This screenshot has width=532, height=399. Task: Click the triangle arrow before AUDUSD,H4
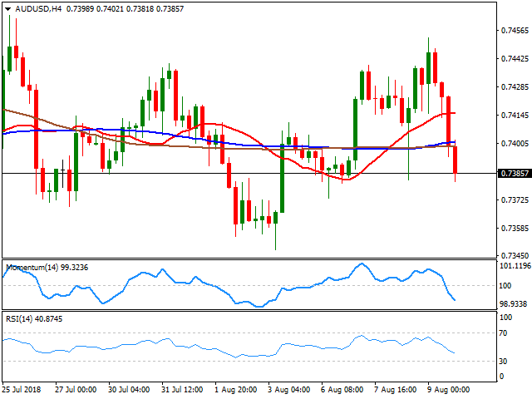7,9
